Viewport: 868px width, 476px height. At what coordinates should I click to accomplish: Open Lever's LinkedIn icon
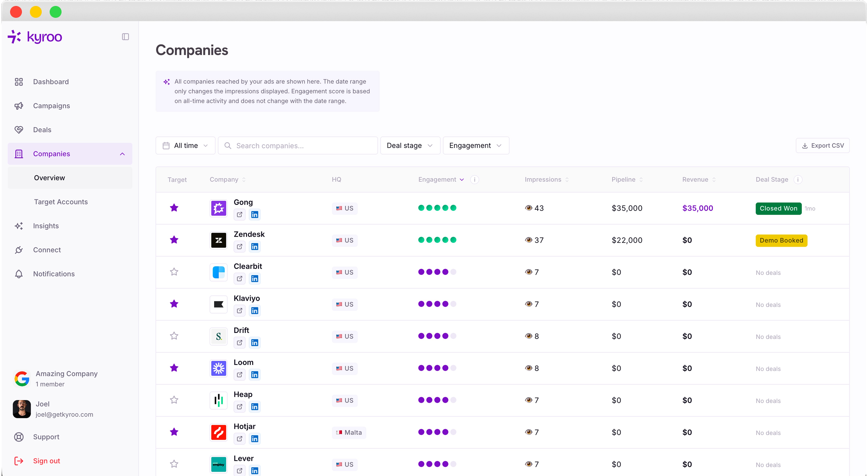255,471
